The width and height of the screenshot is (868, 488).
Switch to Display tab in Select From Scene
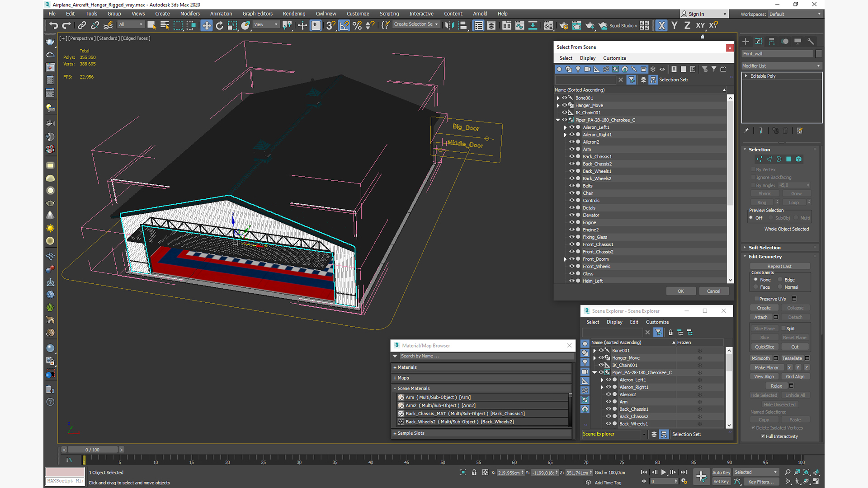coord(588,58)
